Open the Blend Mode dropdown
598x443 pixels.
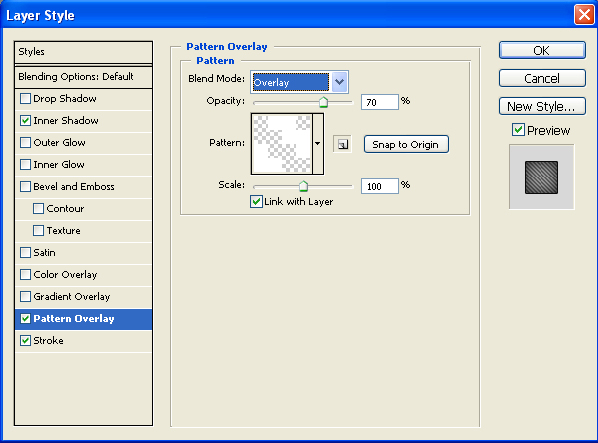[x=339, y=82]
